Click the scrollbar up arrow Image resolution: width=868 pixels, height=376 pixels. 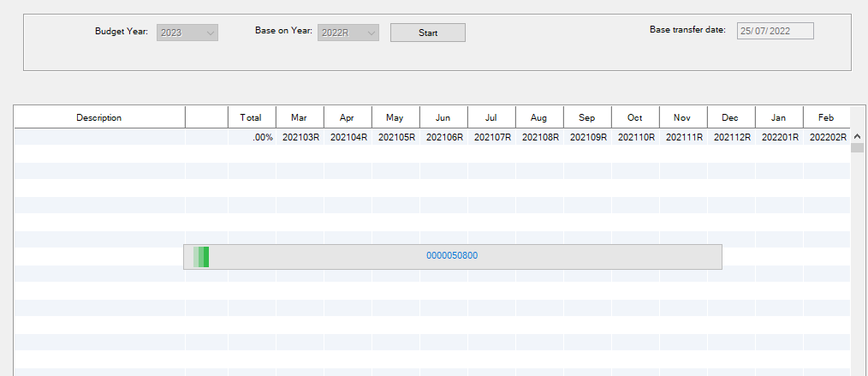857,136
